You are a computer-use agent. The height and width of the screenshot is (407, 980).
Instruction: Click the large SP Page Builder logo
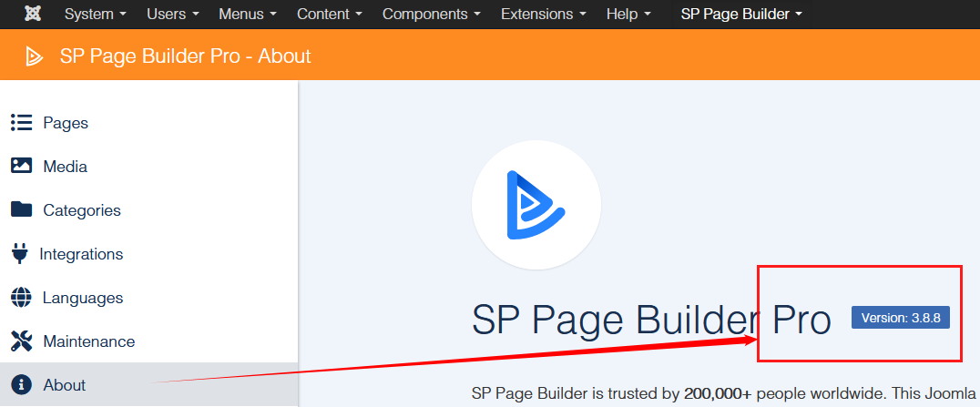pyautogui.click(x=536, y=205)
